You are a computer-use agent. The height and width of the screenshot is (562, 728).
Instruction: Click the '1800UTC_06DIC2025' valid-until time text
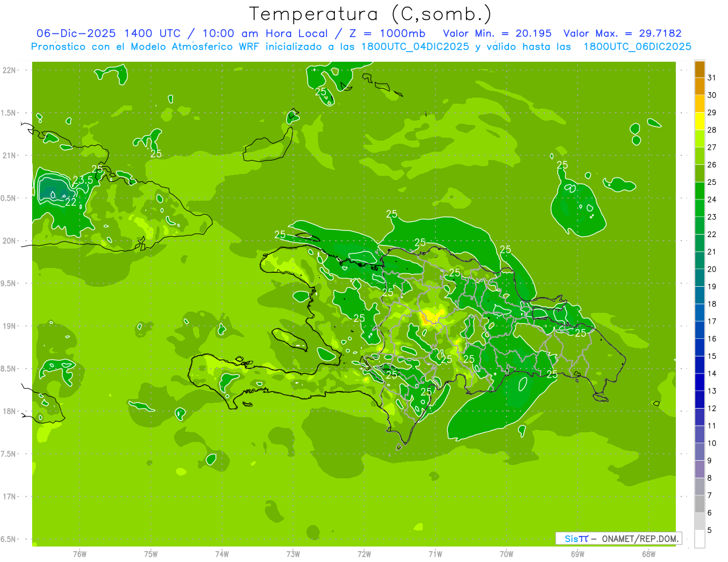coord(637,47)
